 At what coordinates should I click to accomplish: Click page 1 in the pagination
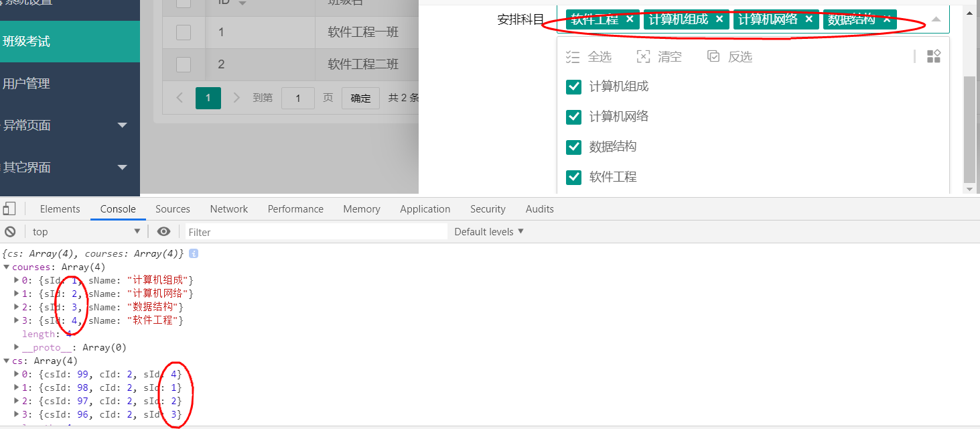pyautogui.click(x=208, y=98)
